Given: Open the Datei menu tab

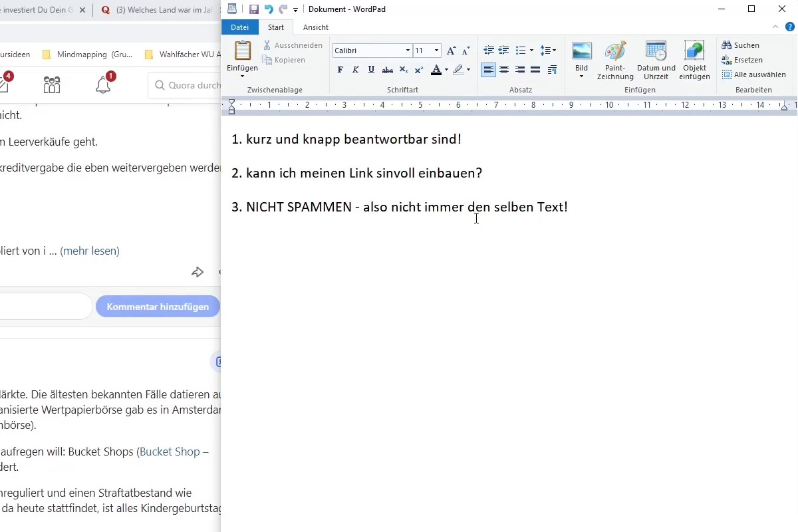Looking at the screenshot, I should 239,27.
